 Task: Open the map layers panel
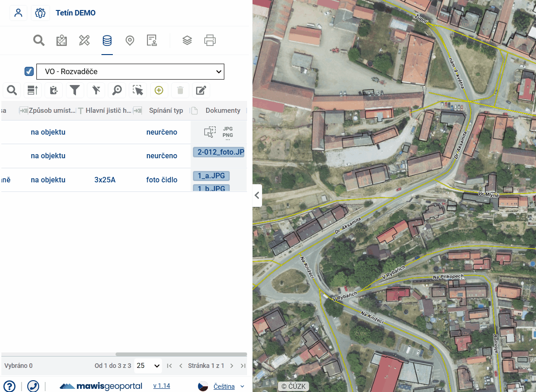(x=187, y=40)
